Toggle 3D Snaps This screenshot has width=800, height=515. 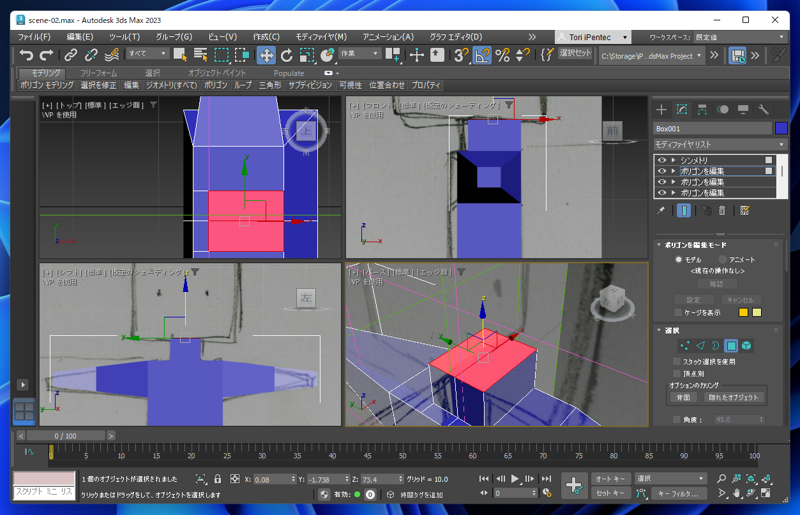click(x=461, y=55)
